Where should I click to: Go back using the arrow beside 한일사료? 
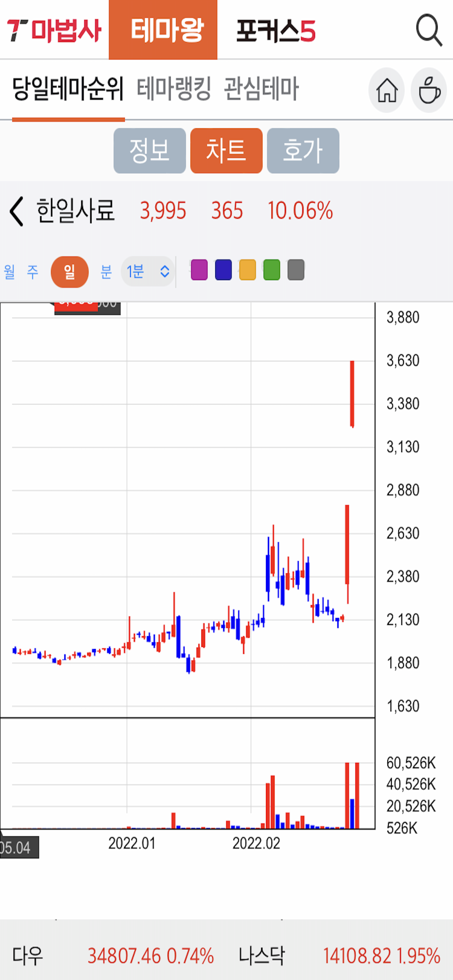[17, 211]
